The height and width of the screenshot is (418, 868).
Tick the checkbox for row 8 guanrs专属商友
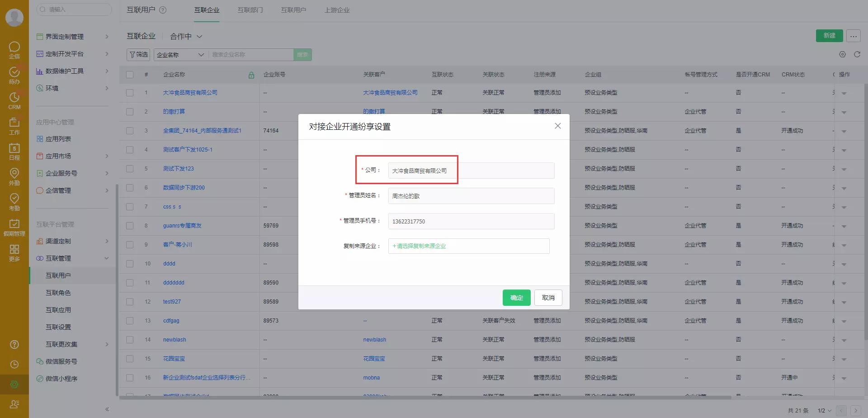[x=130, y=225]
